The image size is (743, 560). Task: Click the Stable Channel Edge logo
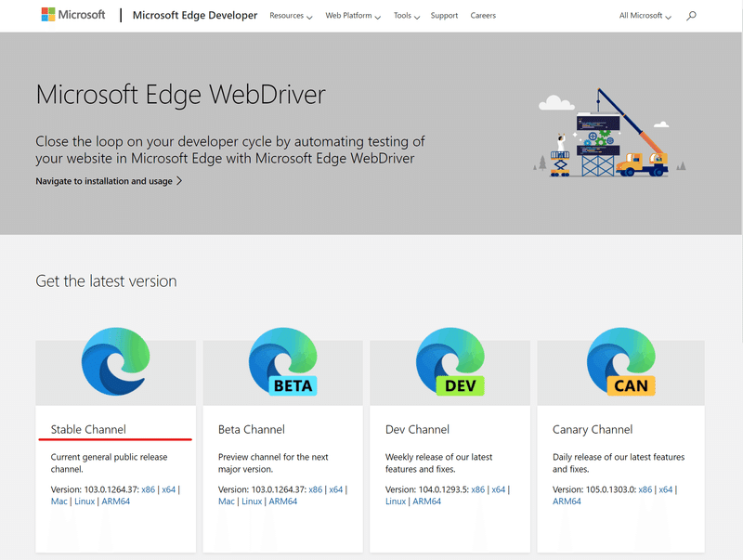coord(115,362)
